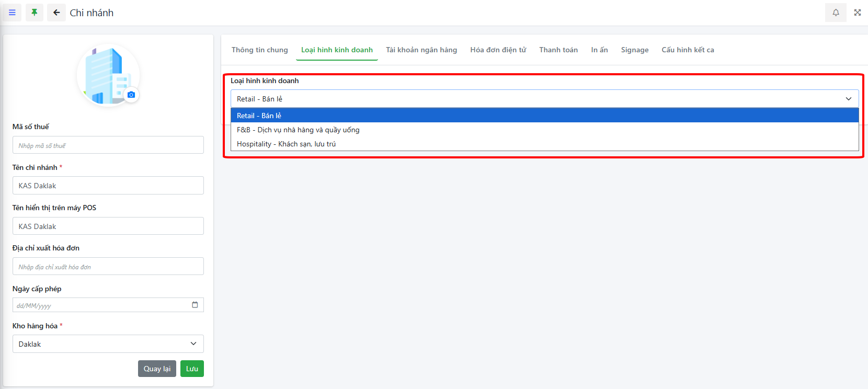
Task: Go back using the arrow icon
Action: click(x=56, y=13)
